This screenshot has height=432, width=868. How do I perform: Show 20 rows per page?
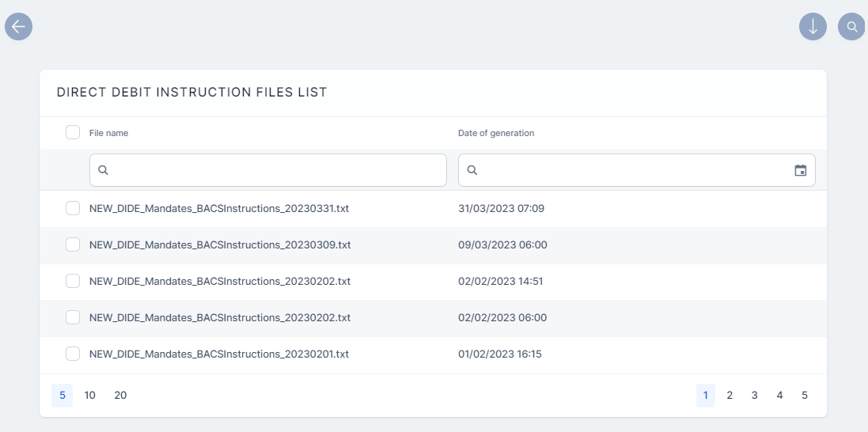coord(120,395)
